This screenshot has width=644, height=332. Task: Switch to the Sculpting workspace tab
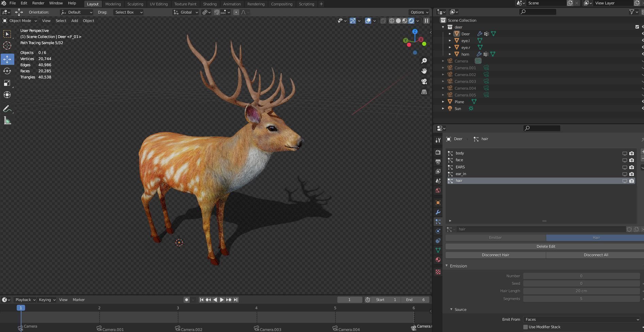coord(135,4)
